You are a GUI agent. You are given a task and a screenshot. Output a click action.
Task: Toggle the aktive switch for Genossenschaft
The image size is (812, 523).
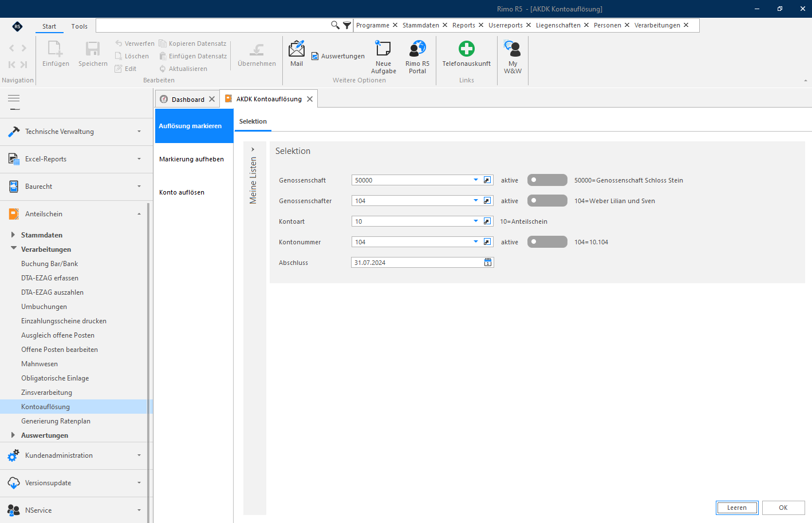click(547, 180)
